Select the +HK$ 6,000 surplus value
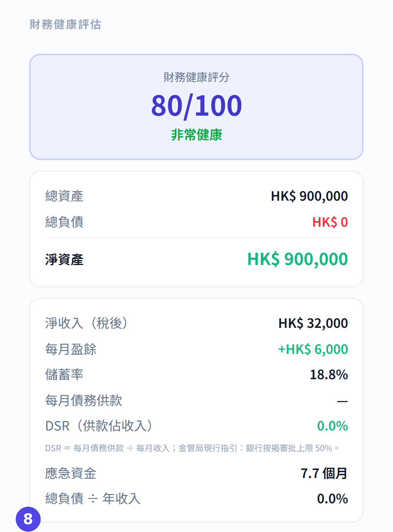Viewport: 393px width, 532px height. (313, 349)
